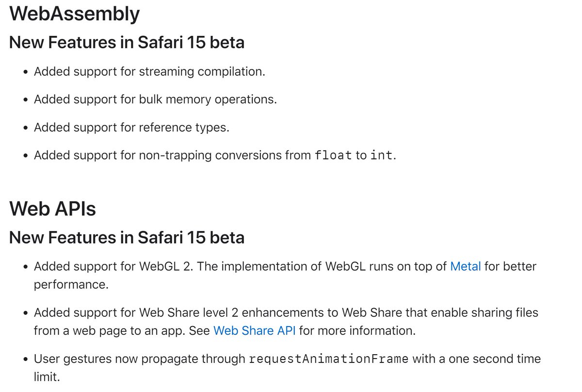Image resolution: width=582 pixels, height=392 pixels.
Task: Click the non-trapping conversions list item
Action: point(215,156)
